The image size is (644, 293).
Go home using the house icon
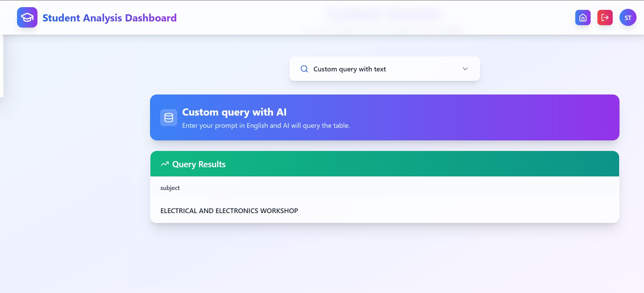(583, 18)
